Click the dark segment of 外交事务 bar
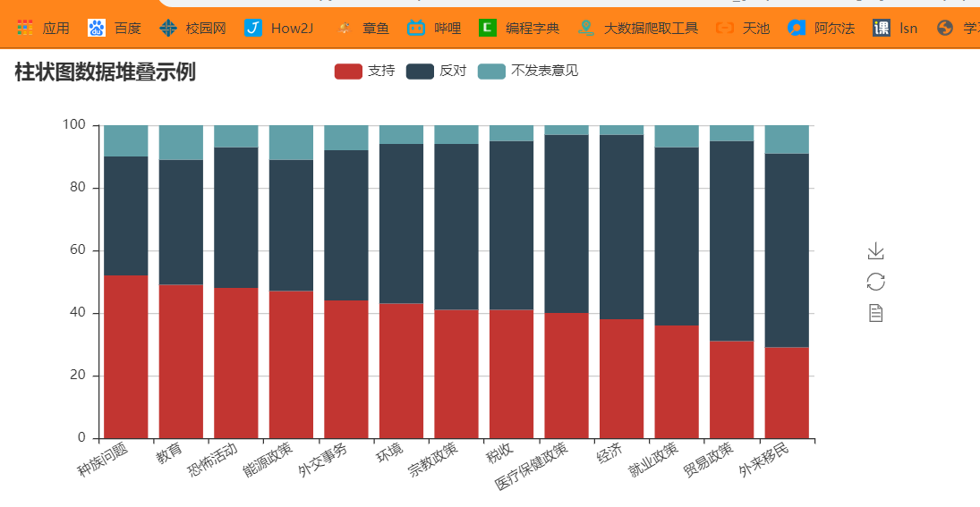The width and height of the screenshot is (980, 507). click(x=346, y=225)
